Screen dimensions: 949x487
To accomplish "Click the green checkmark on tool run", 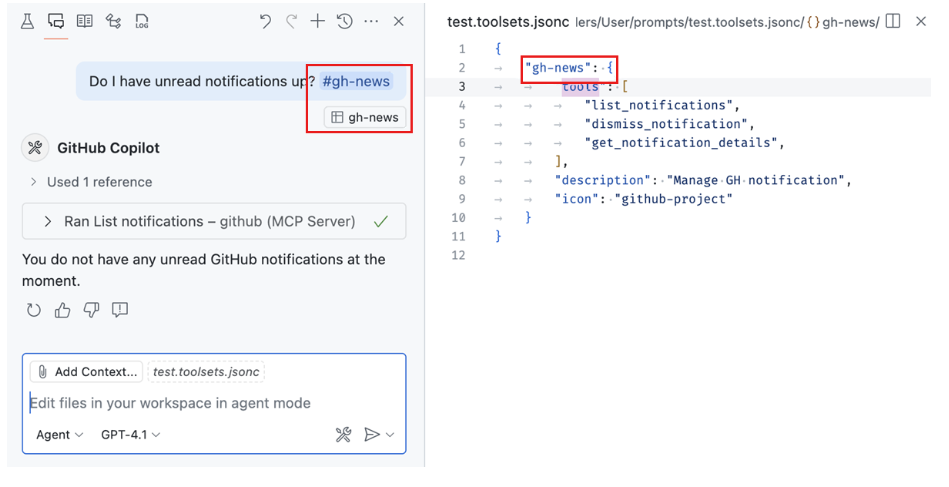I will [381, 222].
